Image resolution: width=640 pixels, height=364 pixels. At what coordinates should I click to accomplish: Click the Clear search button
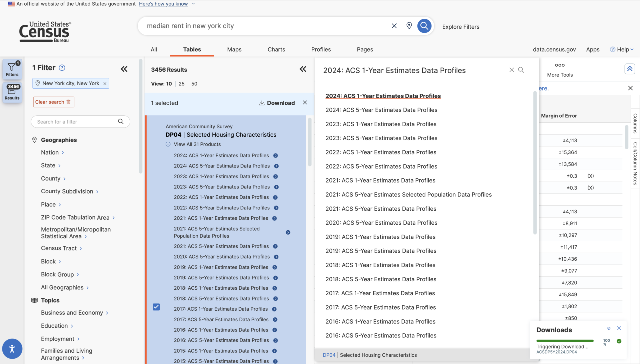(53, 102)
